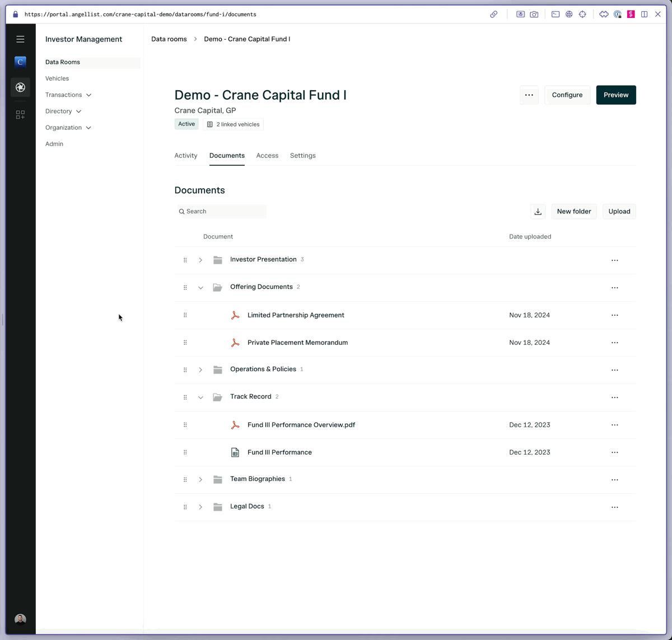Screen dimensions: 672x640
Task: Switch to the Activity tab
Action: tap(186, 156)
